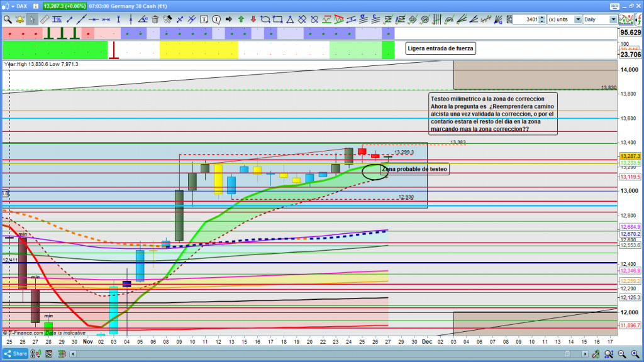Open the Daily timeframe dropdown
The image size is (644, 362).
click(599, 19)
